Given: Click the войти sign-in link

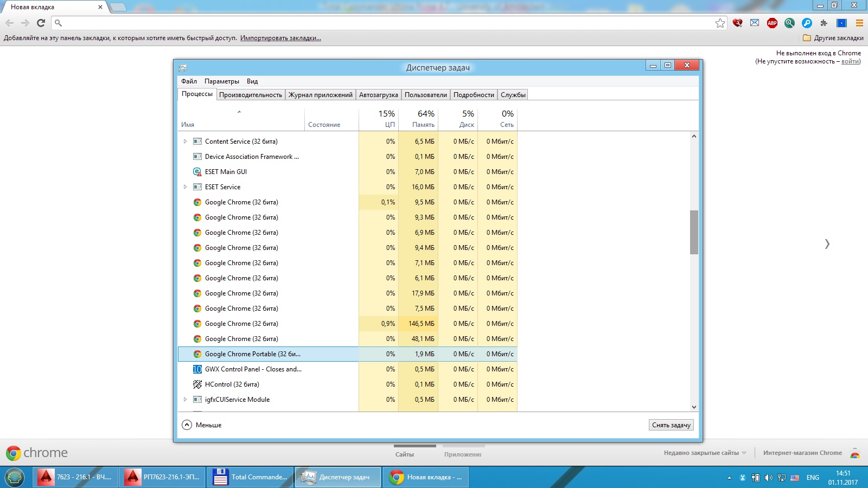Looking at the screenshot, I should (850, 61).
